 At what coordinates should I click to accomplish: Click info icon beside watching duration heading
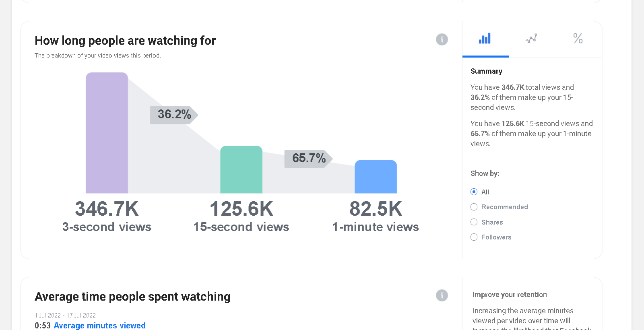[x=442, y=39]
